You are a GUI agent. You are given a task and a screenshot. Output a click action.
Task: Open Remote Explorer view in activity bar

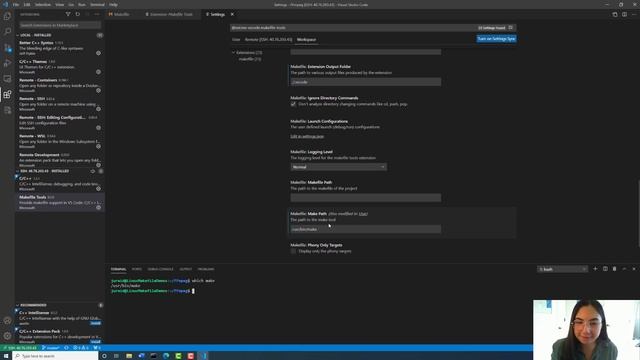pyautogui.click(x=7, y=79)
